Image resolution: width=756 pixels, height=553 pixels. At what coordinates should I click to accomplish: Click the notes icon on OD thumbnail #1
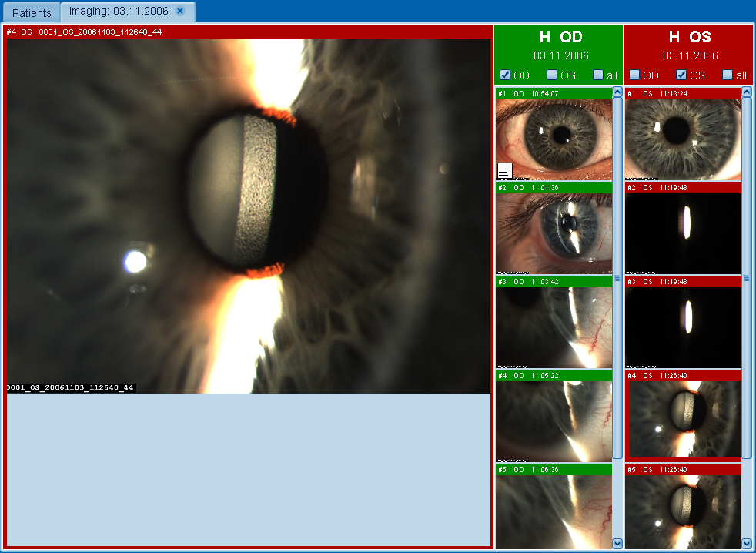pos(505,171)
